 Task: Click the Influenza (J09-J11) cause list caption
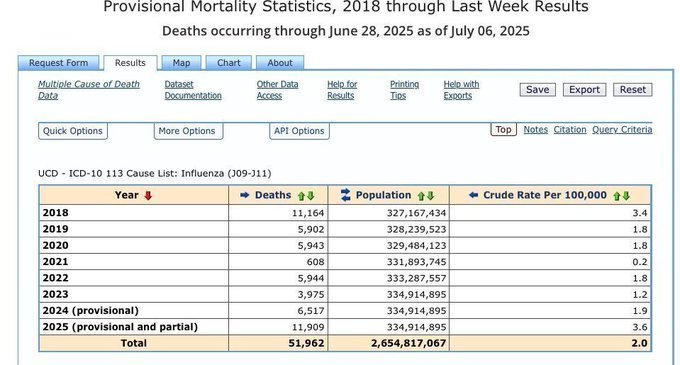tap(155, 173)
